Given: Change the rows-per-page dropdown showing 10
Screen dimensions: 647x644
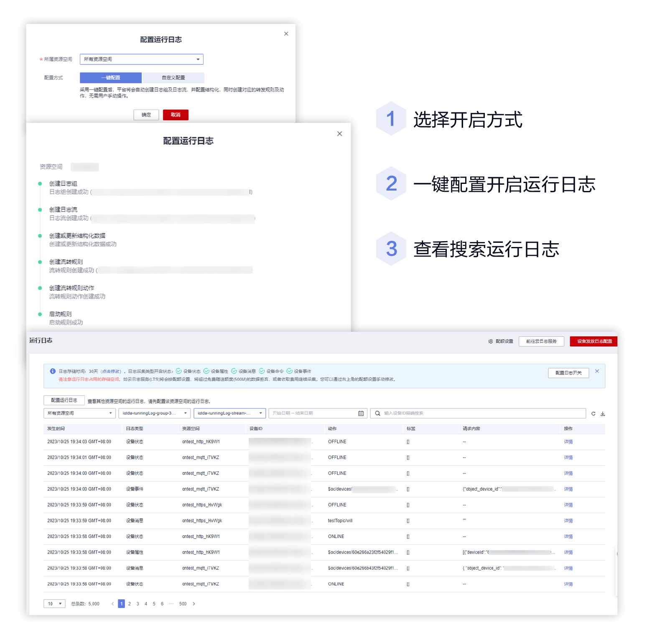Looking at the screenshot, I should (x=54, y=604).
